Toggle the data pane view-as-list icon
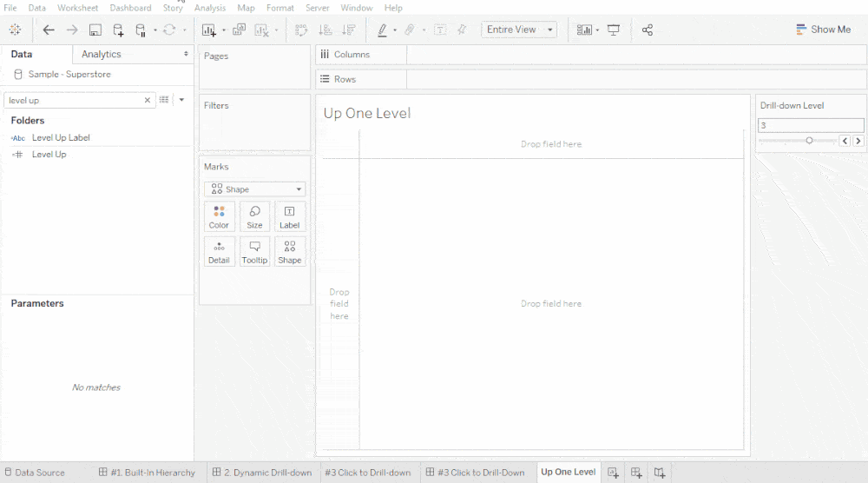 164,100
